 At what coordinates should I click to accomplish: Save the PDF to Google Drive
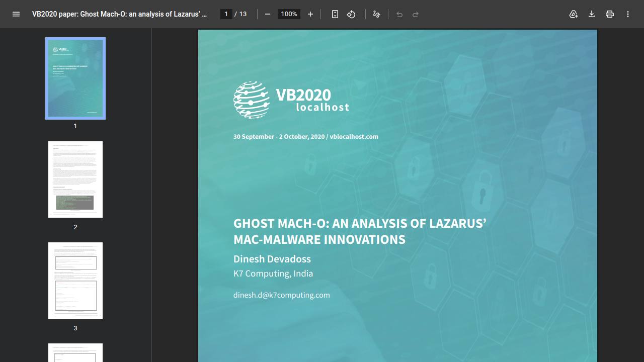(x=574, y=14)
